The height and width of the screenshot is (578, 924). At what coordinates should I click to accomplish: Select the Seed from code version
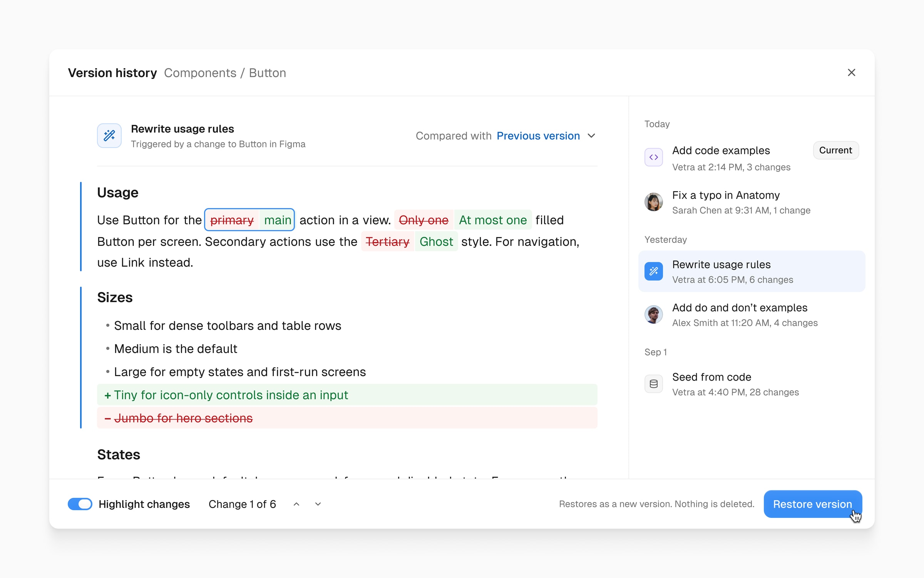coord(752,384)
